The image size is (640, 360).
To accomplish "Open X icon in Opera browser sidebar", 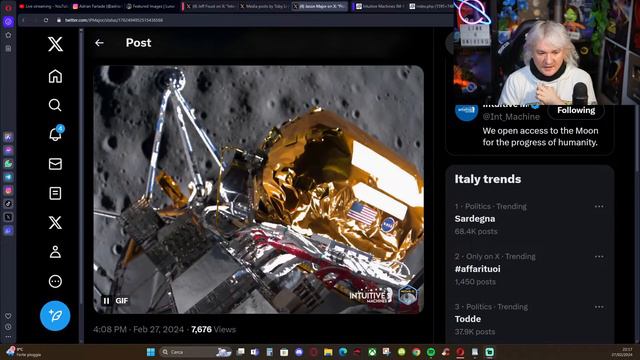I will (x=8, y=217).
